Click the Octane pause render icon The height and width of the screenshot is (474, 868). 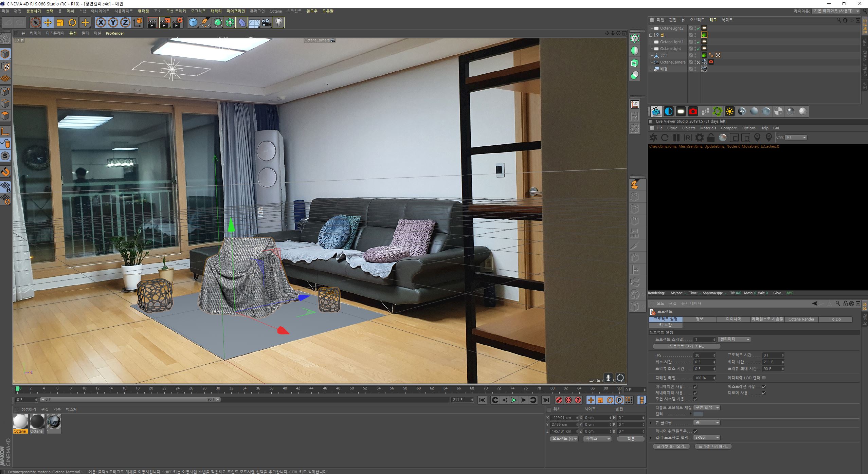click(676, 138)
